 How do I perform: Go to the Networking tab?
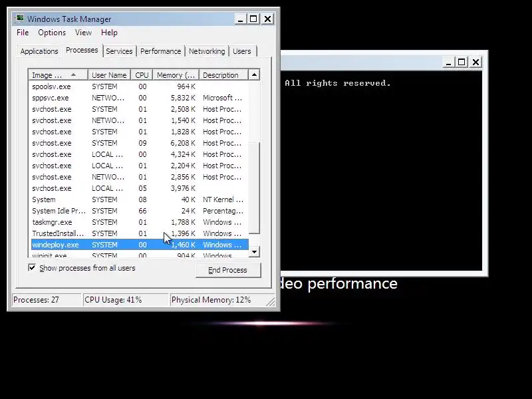point(207,51)
